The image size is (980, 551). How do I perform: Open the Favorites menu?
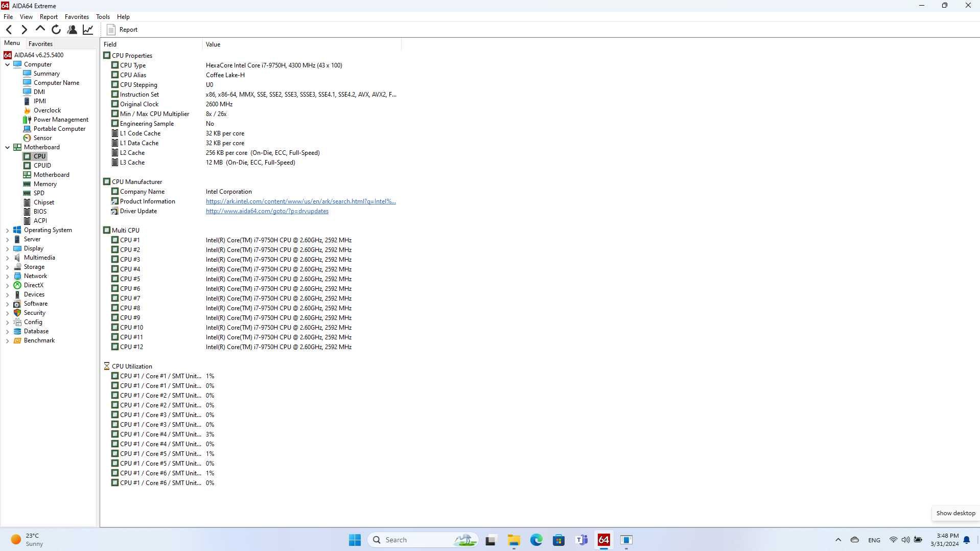pyautogui.click(x=77, y=17)
